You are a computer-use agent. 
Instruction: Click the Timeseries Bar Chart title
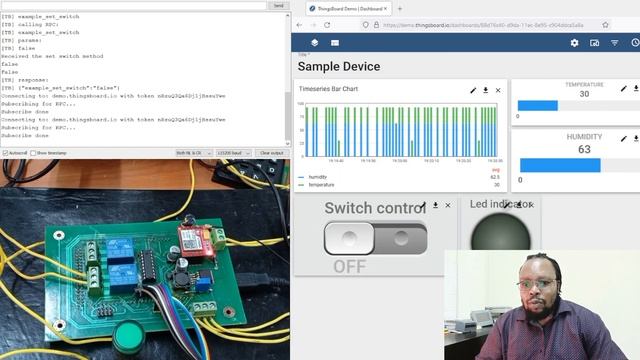click(328, 89)
